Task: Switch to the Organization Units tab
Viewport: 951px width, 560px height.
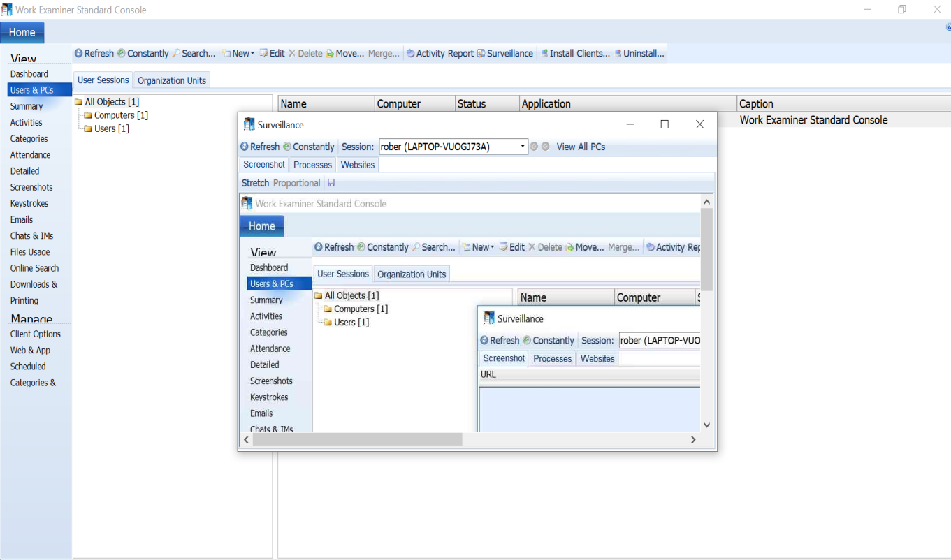Action: [x=171, y=80]
